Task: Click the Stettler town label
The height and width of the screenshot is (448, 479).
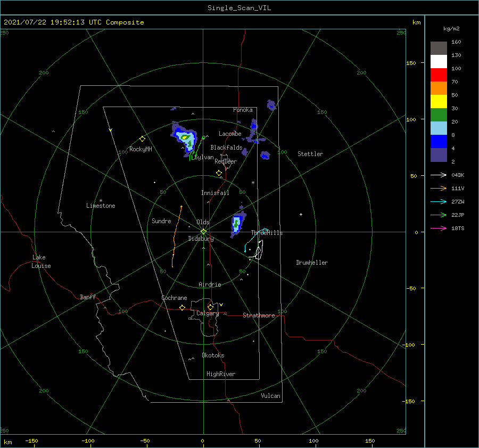Action: (310, 154)
